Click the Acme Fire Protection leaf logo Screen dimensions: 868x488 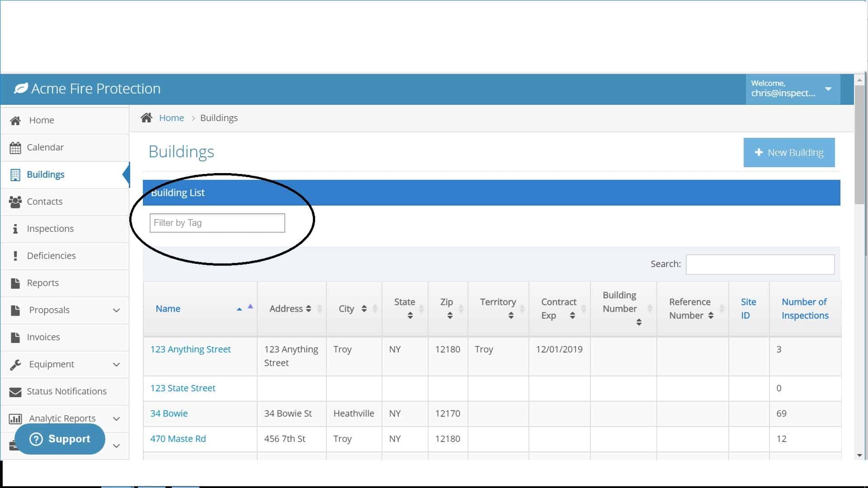click(21, 89)
